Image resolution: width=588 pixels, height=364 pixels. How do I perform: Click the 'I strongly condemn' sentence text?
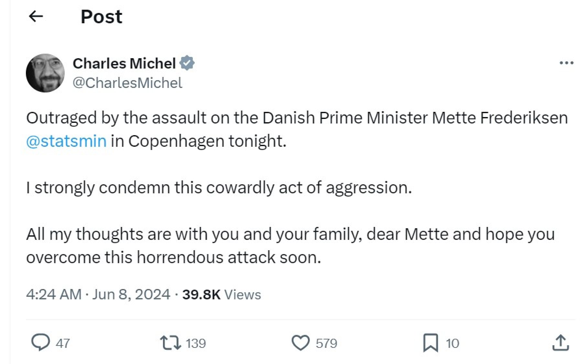tap(219, 187)
